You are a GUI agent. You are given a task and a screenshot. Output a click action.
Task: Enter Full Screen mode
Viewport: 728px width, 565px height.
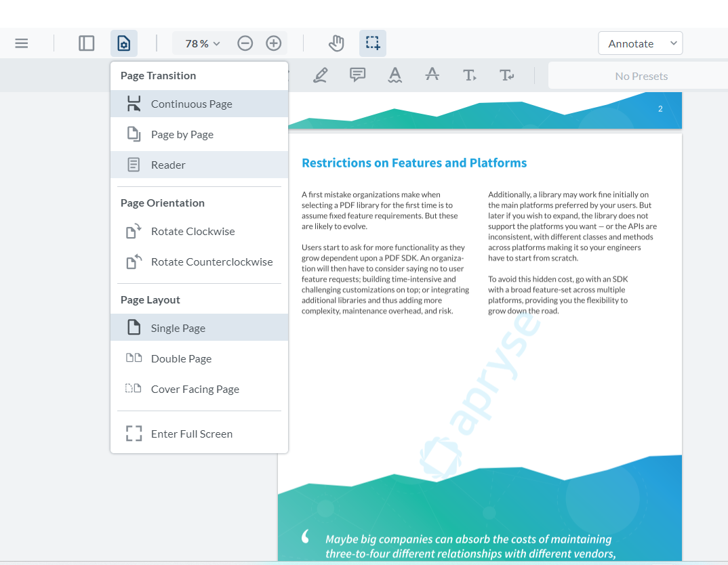coord(193,434)
